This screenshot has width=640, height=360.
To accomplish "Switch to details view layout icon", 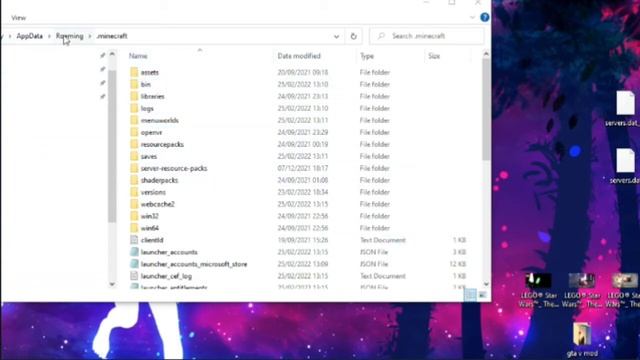I will point(471,294).
